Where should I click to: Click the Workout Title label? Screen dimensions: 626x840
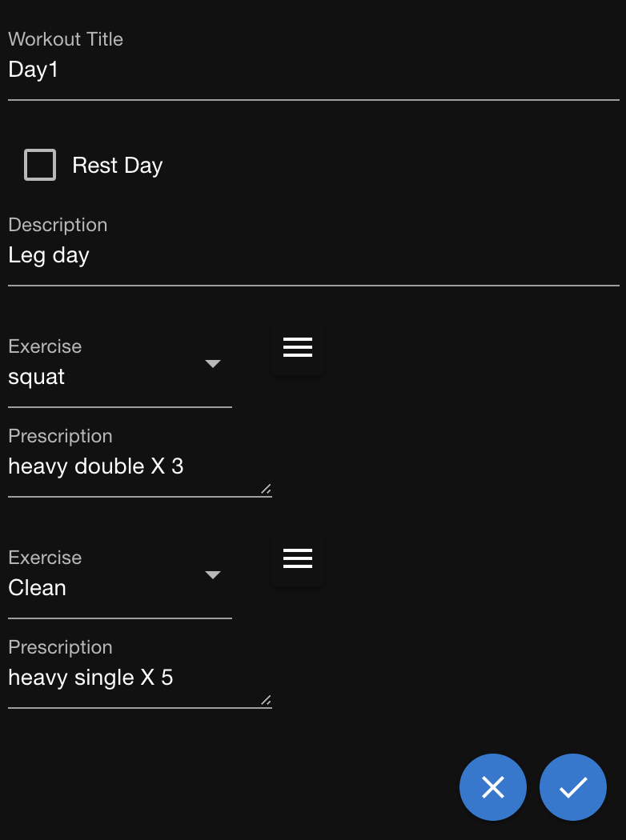[x=66, y=39]
